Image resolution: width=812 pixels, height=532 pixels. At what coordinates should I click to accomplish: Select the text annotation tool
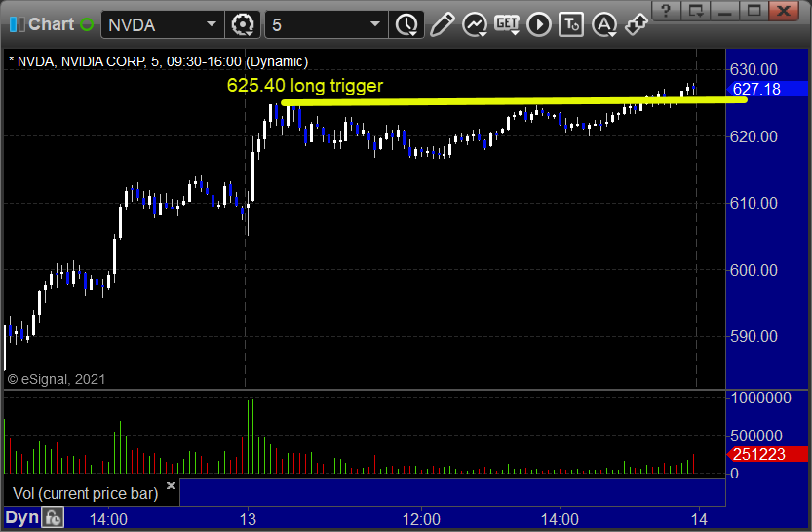[x=571, y=24]
